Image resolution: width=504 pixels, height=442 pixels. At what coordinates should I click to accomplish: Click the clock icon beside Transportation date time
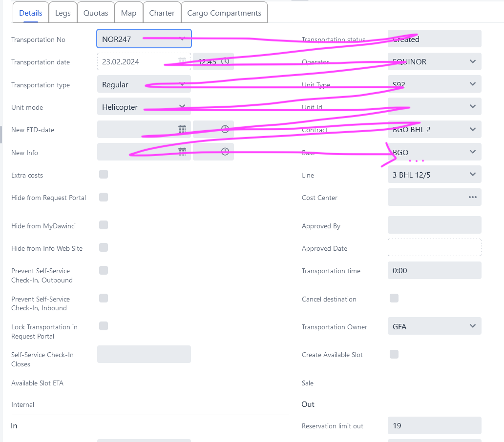click(225, 61)
